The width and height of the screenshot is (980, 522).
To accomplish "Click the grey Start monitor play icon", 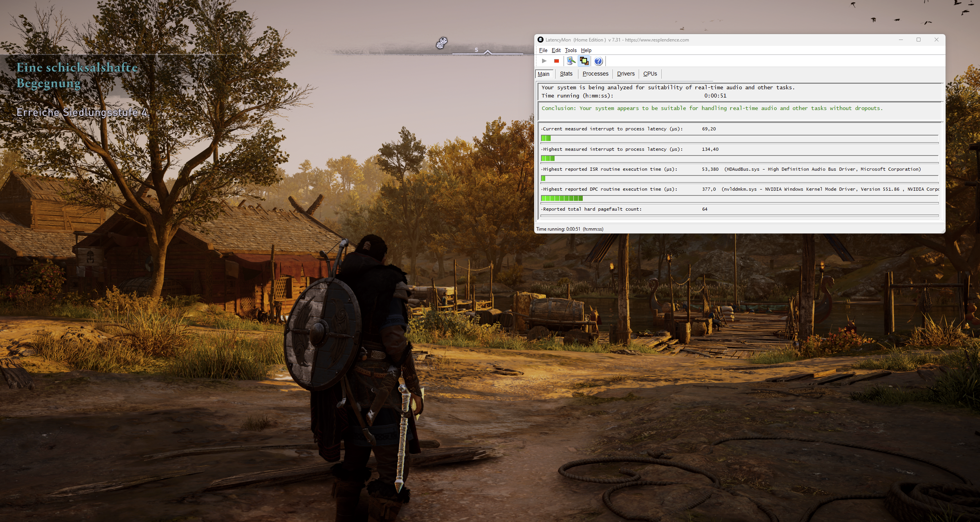I will pyautogui.click(x=544, y=61).
